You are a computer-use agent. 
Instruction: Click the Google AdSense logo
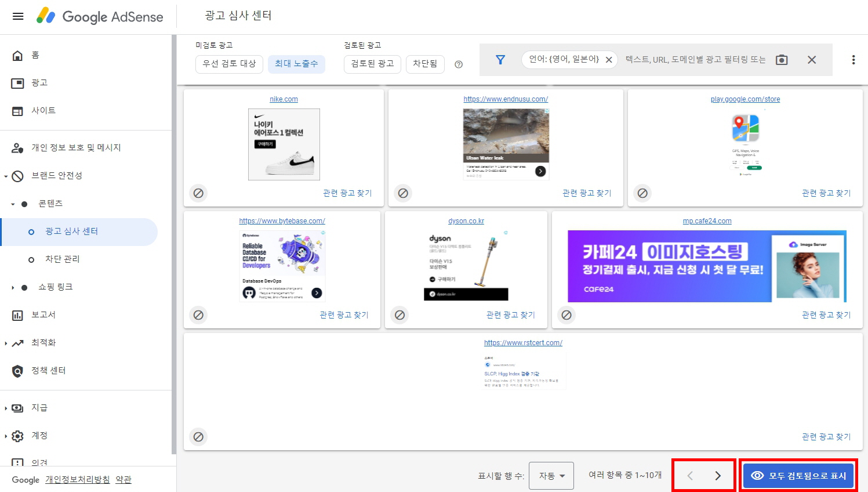coord(100,16)
